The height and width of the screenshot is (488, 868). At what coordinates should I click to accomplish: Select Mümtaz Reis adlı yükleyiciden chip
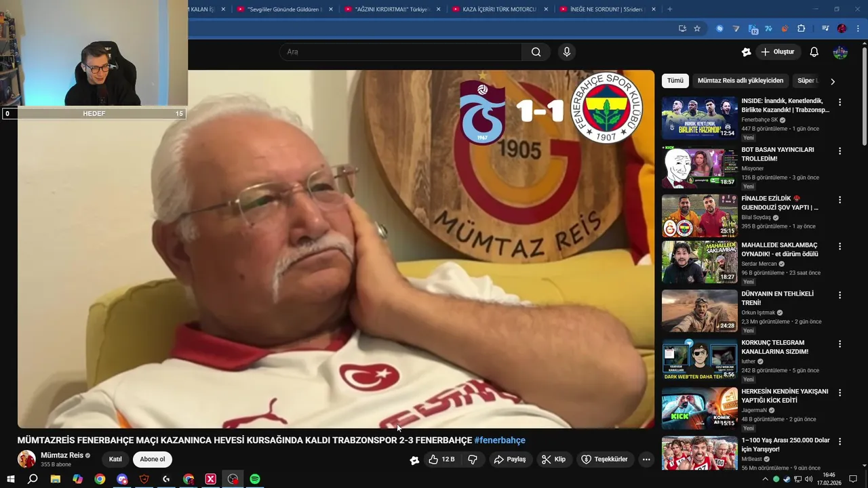pos(741,81)
